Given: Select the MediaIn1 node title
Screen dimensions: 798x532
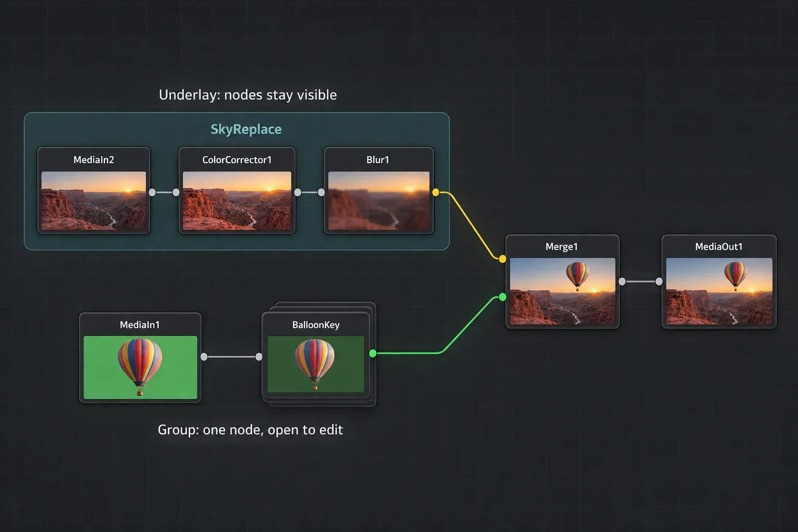Looking at the screenshot, I should (x=140, y=325).
